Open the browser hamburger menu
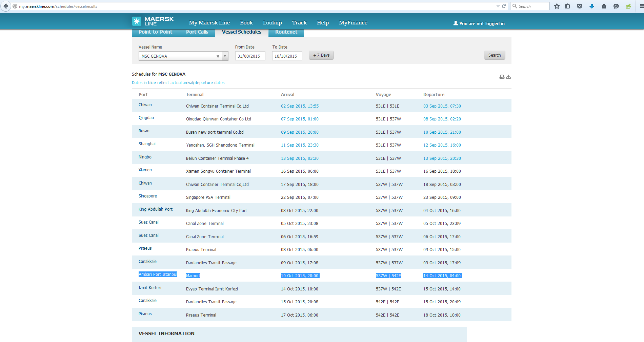The width and height of the screenshot is (644, 342). click(641, 6)
